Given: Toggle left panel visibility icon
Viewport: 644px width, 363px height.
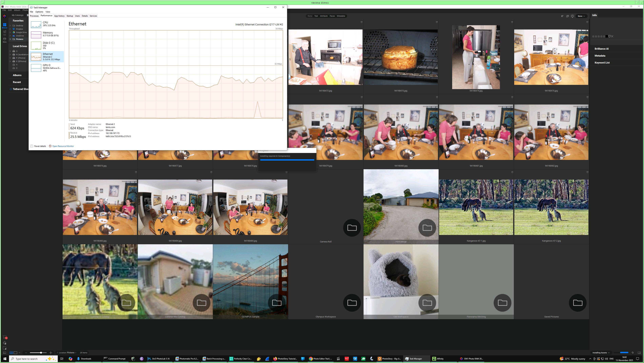Looking at the screenshot, I should tap(4, 353).
